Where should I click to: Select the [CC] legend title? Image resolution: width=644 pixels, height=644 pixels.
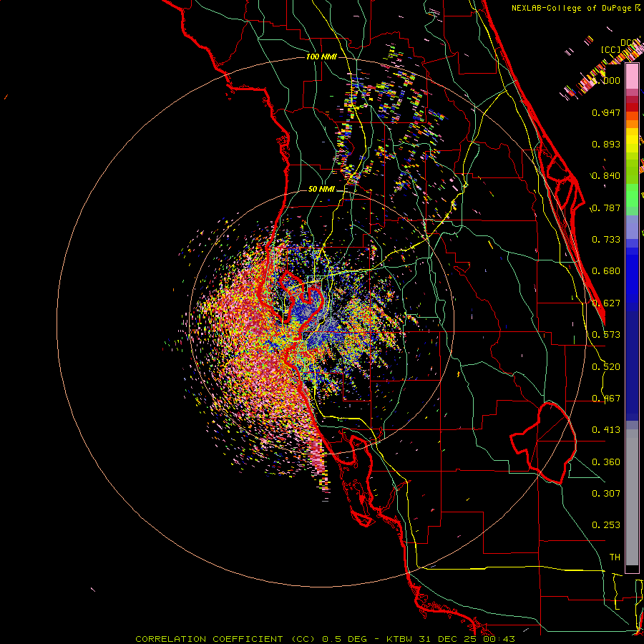tap(611, 49)
